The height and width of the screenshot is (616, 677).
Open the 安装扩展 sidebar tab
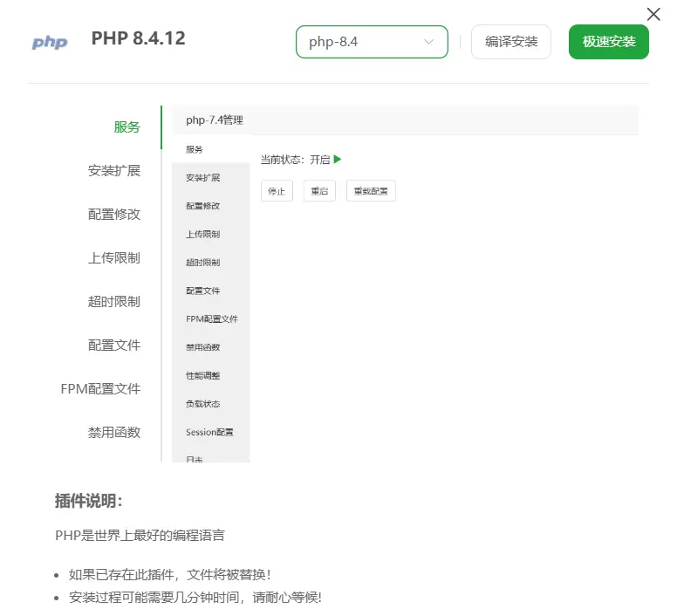click(x=114, y=170)
